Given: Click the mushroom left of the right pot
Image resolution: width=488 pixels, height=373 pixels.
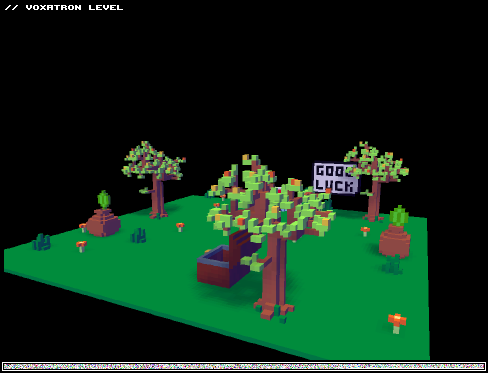Looking at the screenshot, I should (x=365, y=231).
